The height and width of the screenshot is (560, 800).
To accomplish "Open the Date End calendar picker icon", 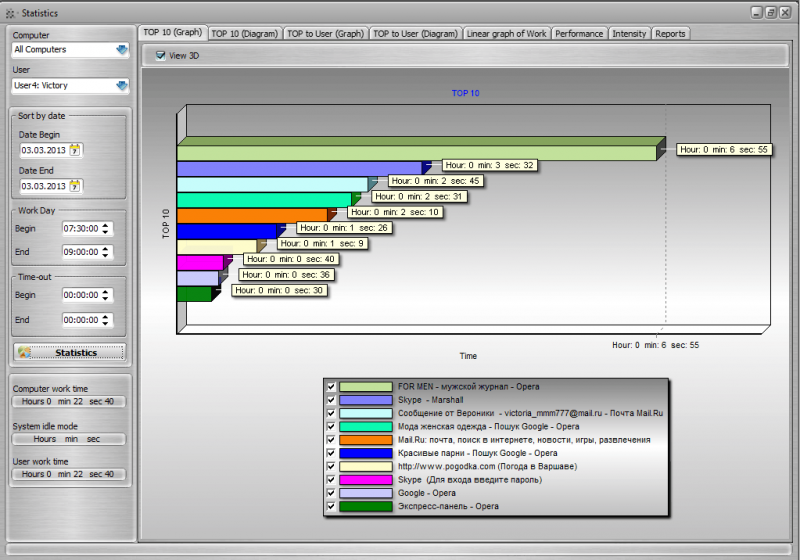I will click(75, 186).
